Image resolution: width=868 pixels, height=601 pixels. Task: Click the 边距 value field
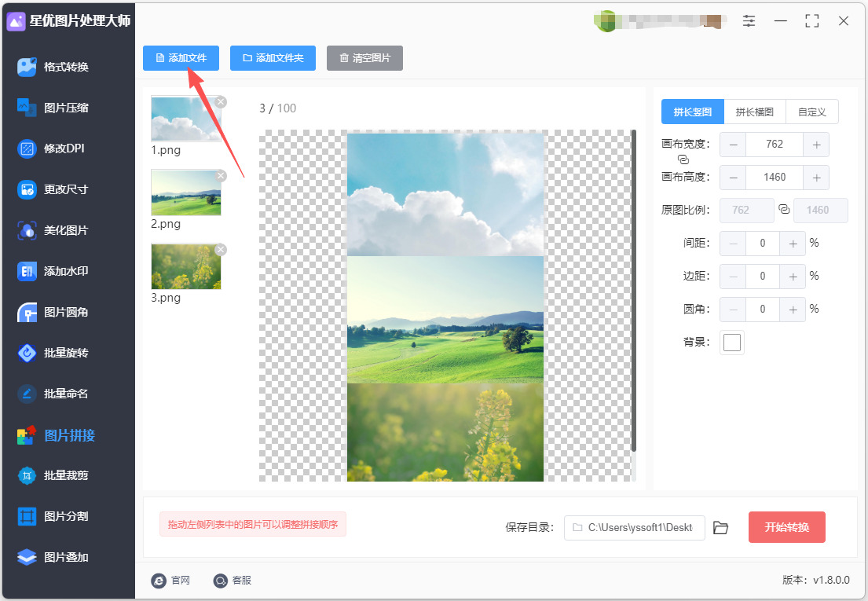click(763, 277)
